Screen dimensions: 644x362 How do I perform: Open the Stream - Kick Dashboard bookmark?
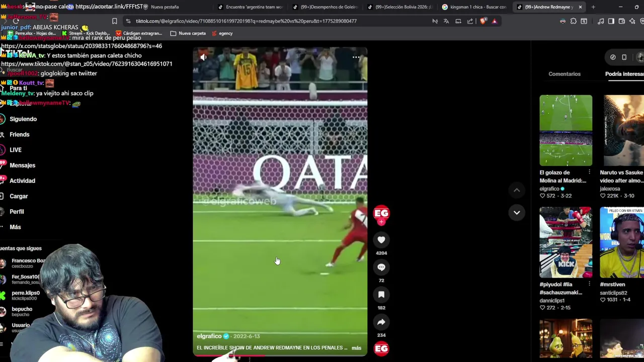86,33
